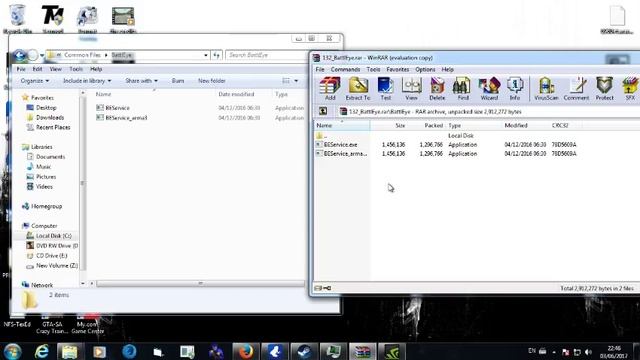Select BEService file in Explorer
Screen dimensions: 640x360
tap(113, 108)
